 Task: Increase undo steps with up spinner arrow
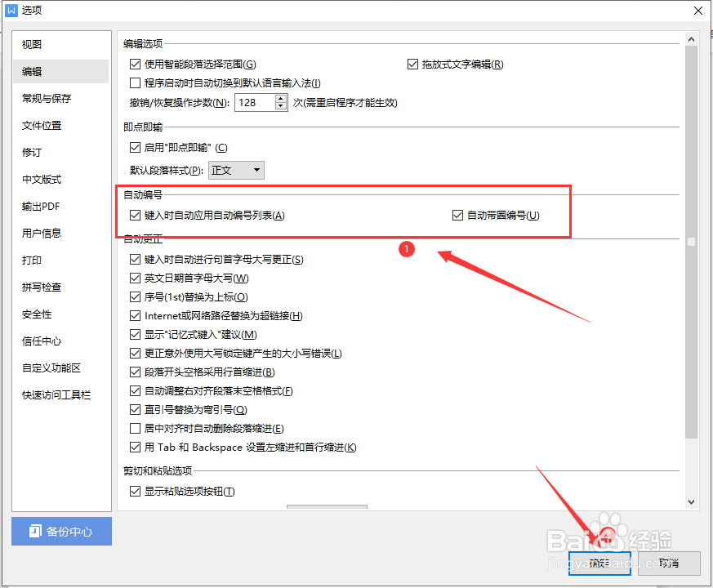click(x=281, y=99)
